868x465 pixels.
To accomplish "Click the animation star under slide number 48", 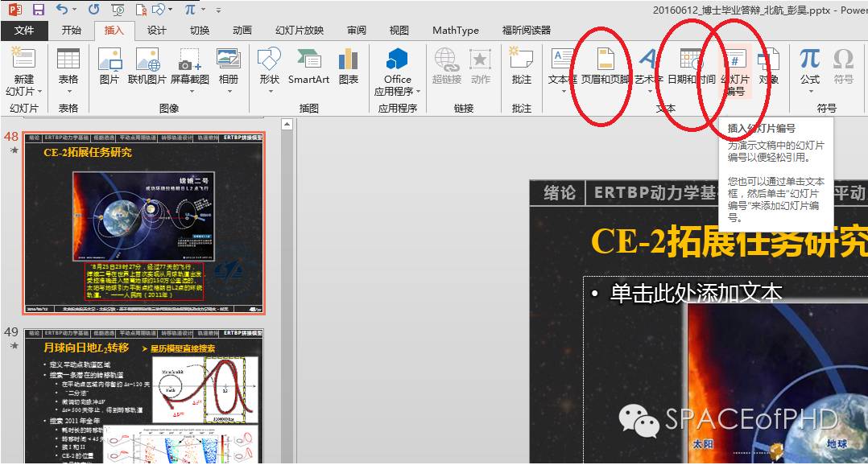I will pyautogui.click(x=14, y=150).
